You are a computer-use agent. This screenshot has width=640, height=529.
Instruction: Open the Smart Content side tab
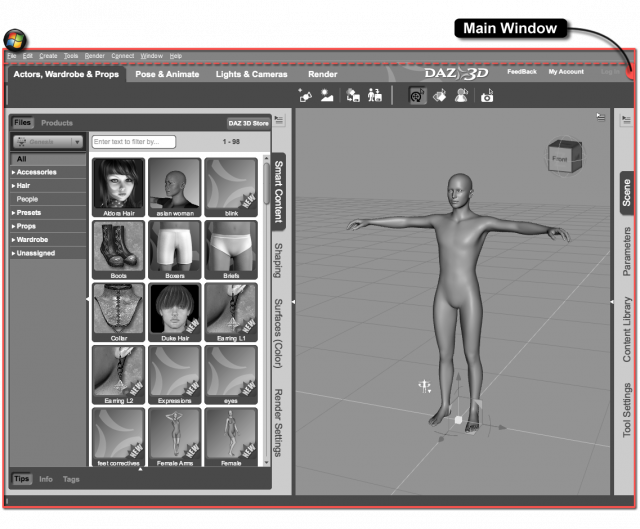click(x=278, y=191)
